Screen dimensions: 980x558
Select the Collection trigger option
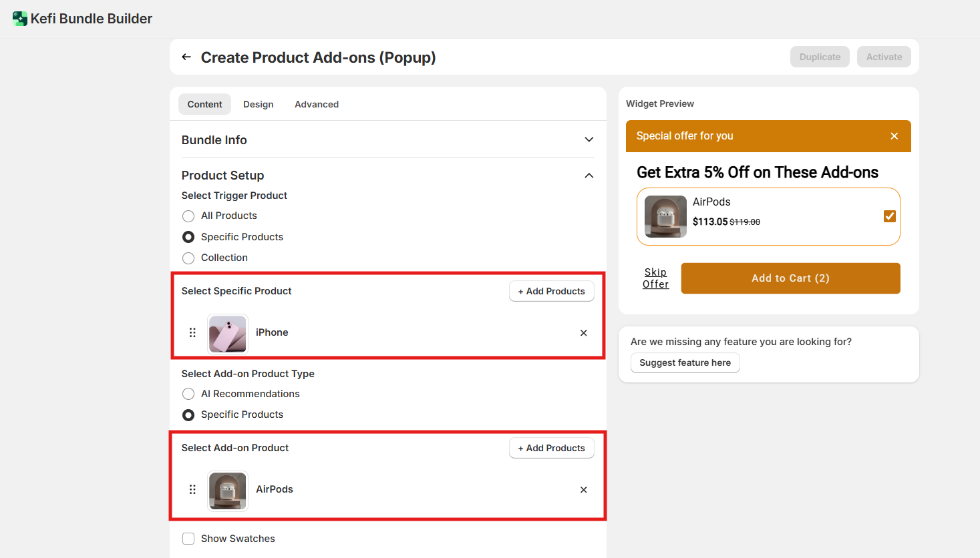188,258
